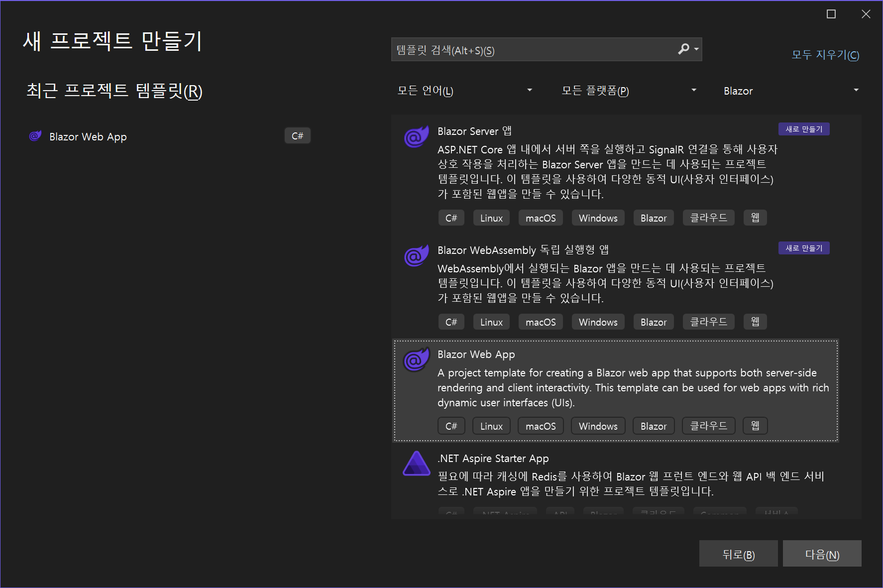Click Linux tag under Blazor WebAssembly

(491, 322)
